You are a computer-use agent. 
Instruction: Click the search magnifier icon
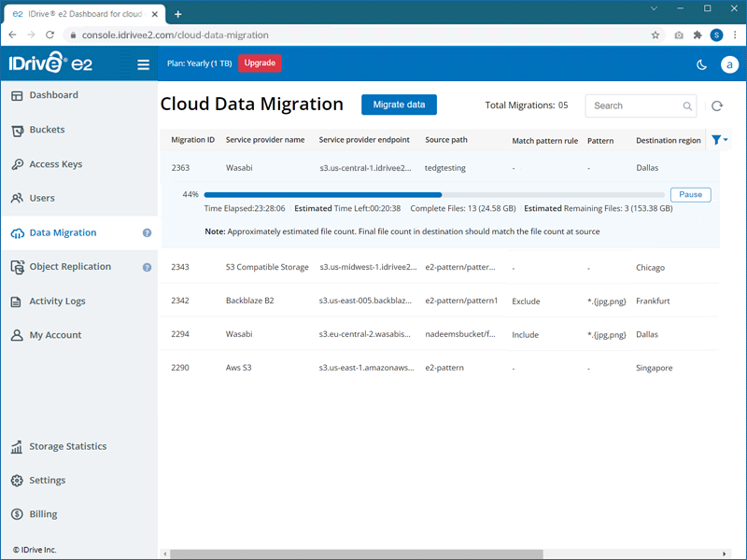[688, 106]
